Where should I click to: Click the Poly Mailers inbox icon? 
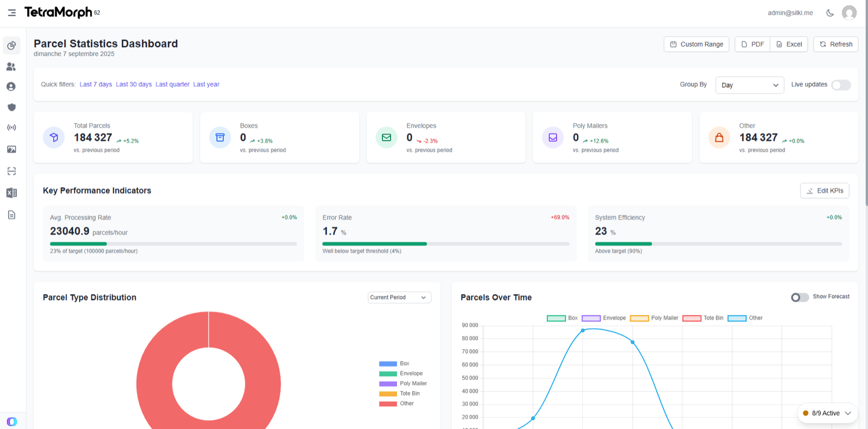click(x=553, y=137)
